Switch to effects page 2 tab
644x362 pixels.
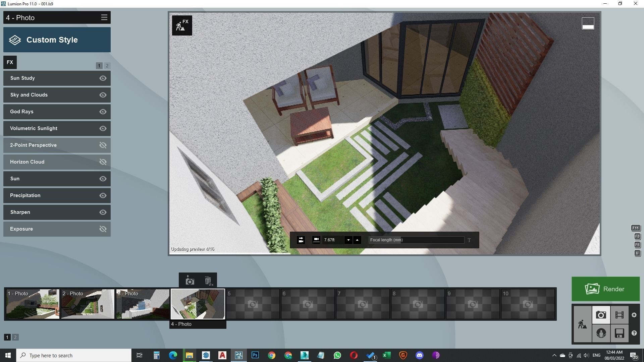click(107, 66)
